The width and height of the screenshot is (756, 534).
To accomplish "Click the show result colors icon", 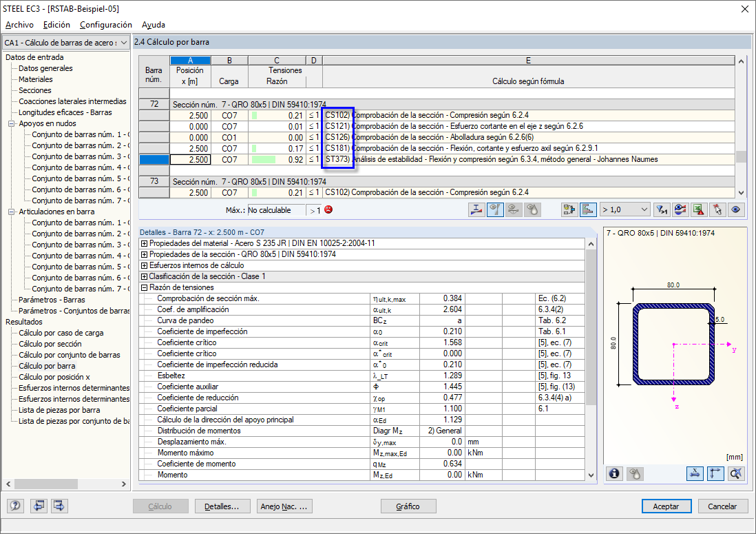I will coord(680,210).
